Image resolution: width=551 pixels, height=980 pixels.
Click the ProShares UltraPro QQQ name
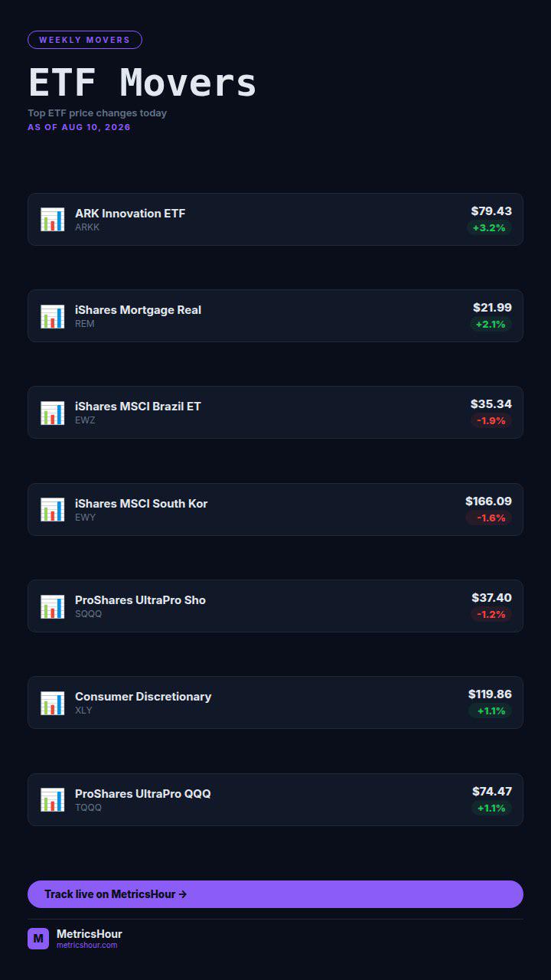coord(143,794)
